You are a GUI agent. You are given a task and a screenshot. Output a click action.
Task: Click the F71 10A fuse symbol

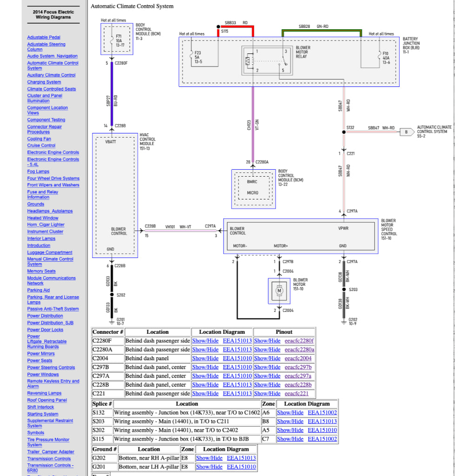(x=111, y=40)
